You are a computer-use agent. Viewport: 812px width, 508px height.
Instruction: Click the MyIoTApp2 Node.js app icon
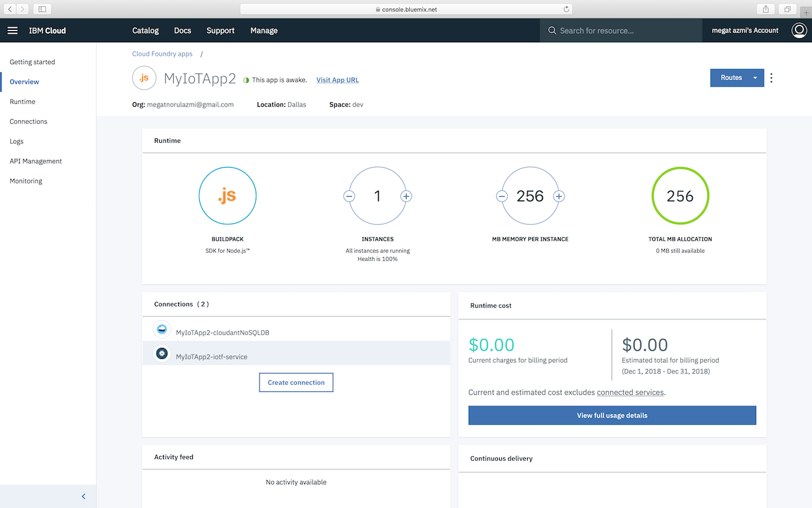click(144, 78)
